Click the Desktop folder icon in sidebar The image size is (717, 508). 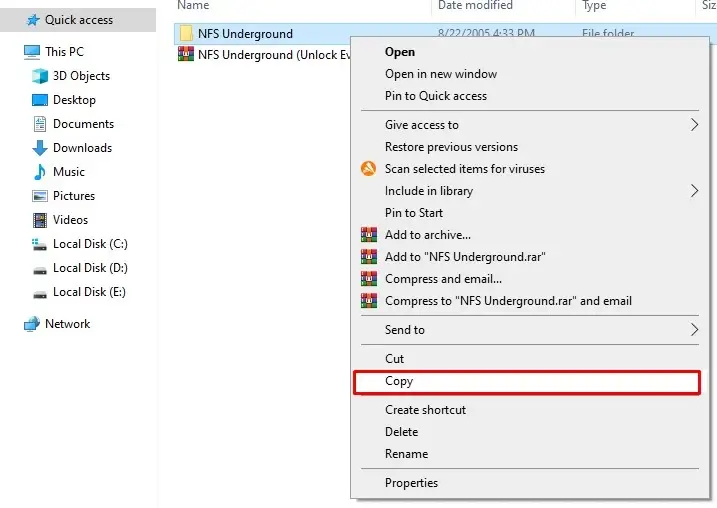[40, 100]
